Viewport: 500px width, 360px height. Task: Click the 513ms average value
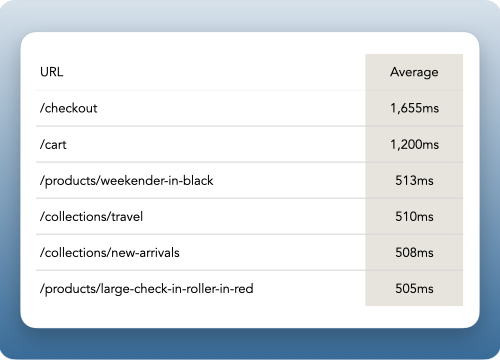pyautogui.click(x=414, y=180)
